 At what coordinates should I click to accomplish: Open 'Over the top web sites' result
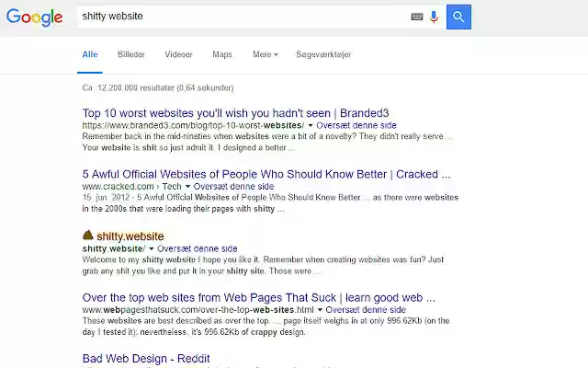[x=259, y=298]
